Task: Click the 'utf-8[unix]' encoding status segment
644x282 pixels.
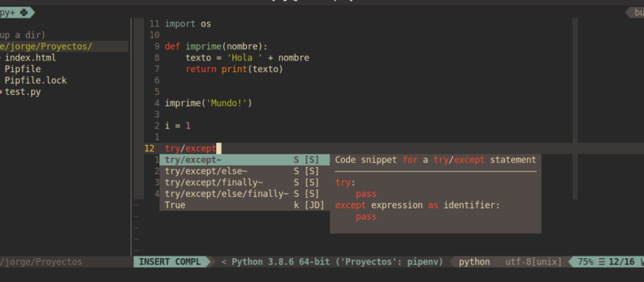Action: [x=533, y=262]
